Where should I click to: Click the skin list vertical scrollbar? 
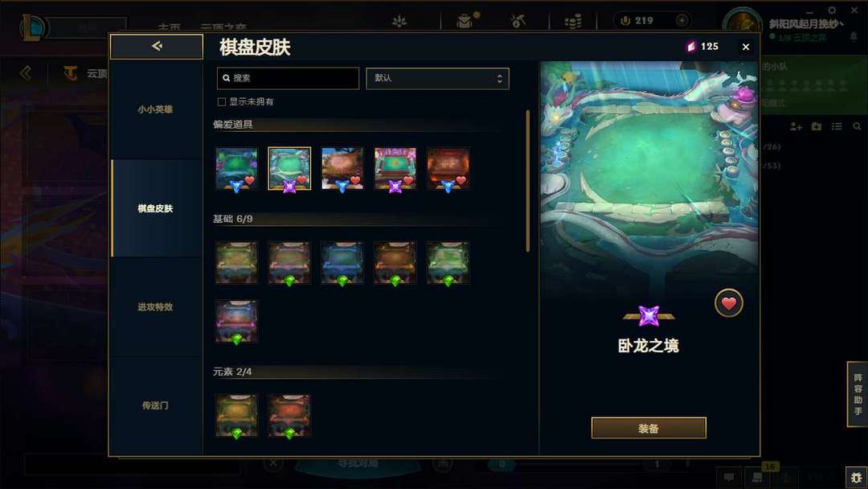[527, 180]
